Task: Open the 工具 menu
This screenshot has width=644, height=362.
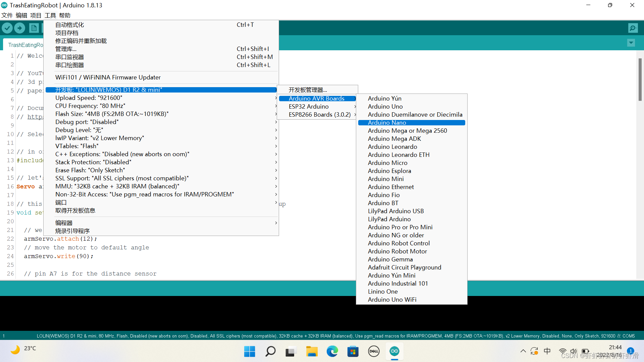Action: (x=50, y=15)
